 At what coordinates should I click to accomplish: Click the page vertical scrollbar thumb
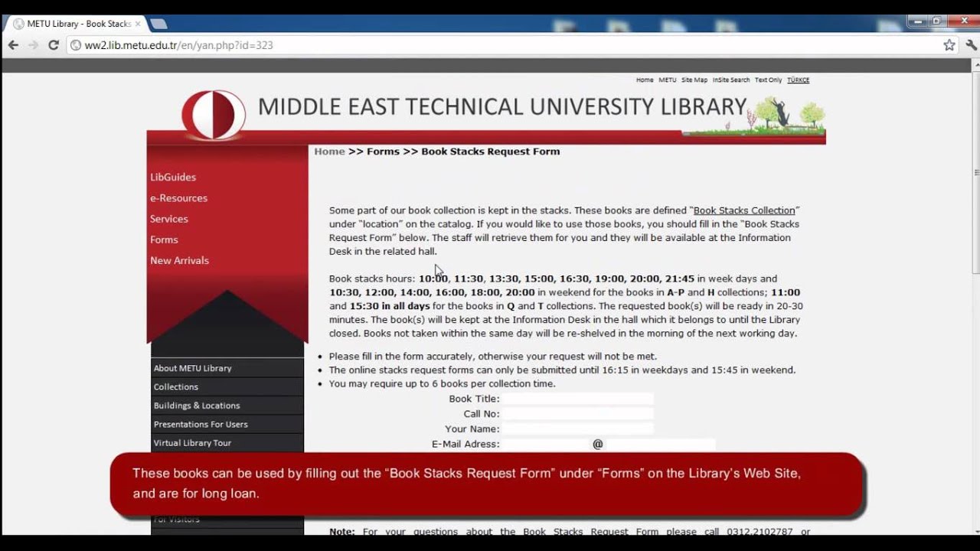[x=975, y=172]
